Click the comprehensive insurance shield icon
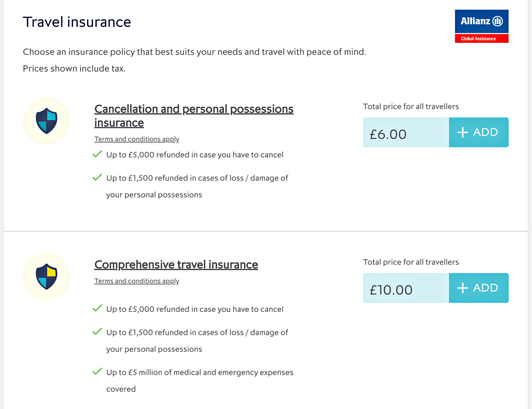Screen dimensions: 532x409 tap(46, 276)
